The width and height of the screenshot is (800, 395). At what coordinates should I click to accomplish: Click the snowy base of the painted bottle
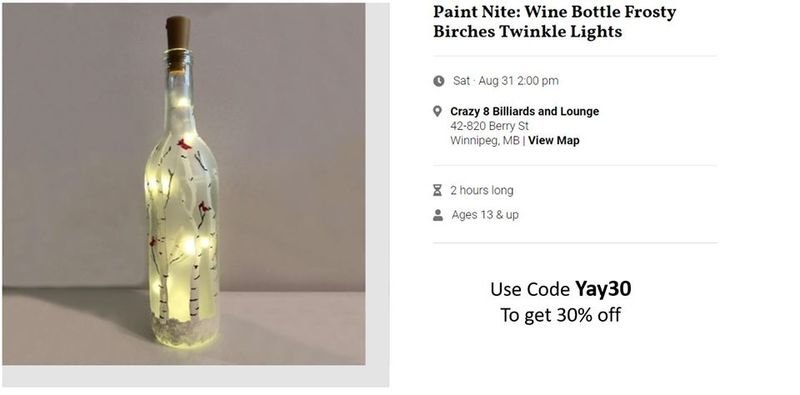coord(184,328)
